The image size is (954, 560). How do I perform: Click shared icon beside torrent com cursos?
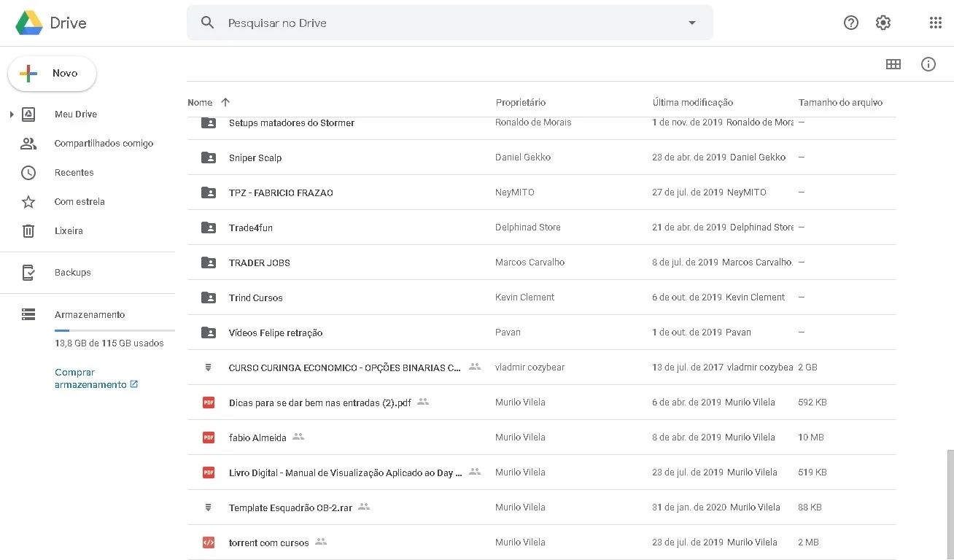pos(321,542)
